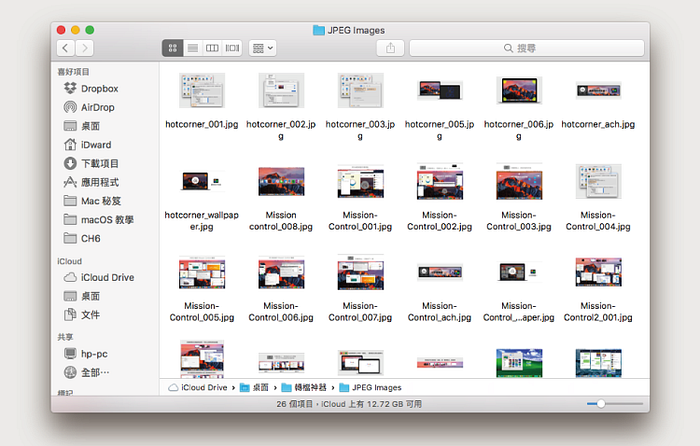Open the Mac 秘笈 folder
The height and width of the screenshot is (446, 700).
pyautogui.click(x=92, y=201)
